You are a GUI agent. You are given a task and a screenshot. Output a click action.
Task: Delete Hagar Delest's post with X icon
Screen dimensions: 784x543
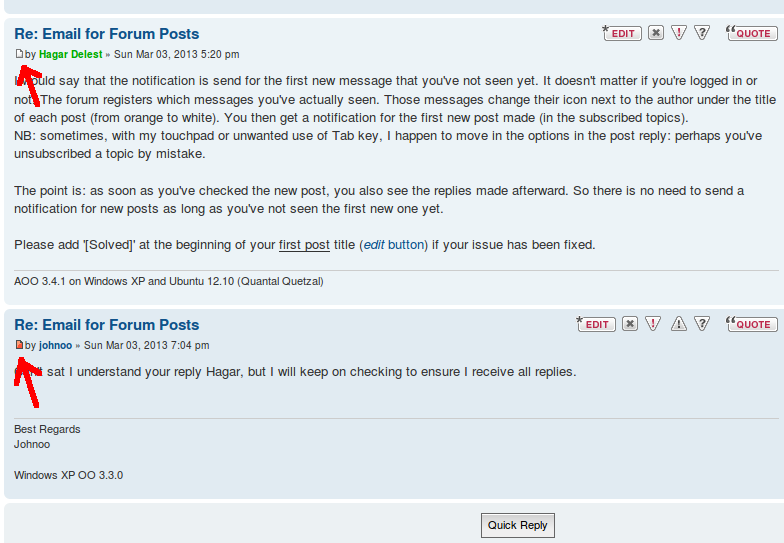(655, 33)
